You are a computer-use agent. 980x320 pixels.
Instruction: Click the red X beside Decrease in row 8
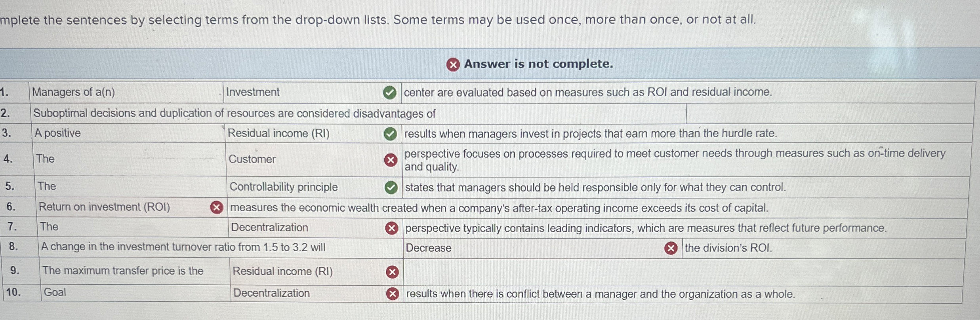(x=671, y=248)
